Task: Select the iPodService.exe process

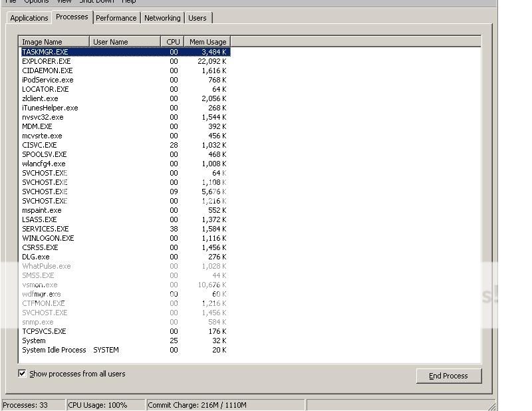Action: click(47, 80)
